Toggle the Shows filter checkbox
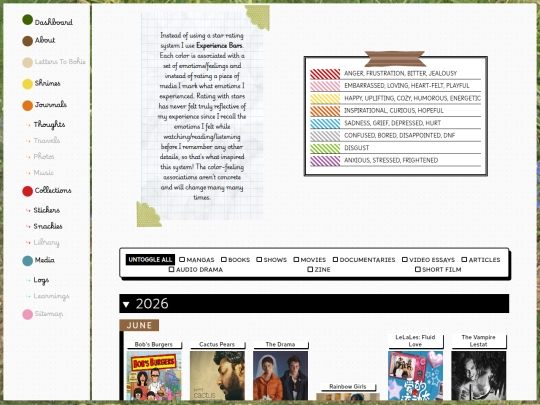Screen dimensions: 540x405 (x=259, y=259)
